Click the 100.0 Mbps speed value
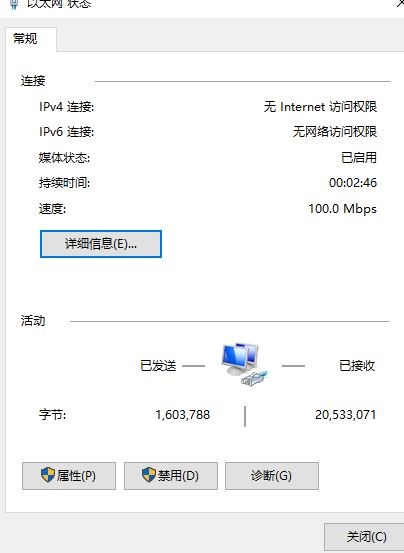This screenshot has height=553, width=404. pos(343,208)
